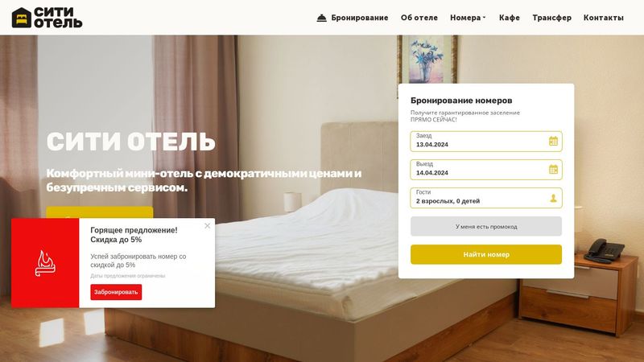Image resolution: width=644 pixels, height=362 pixels.
Task: Open the calendar icon in Выезд field
Action: [x=553, y=170]
